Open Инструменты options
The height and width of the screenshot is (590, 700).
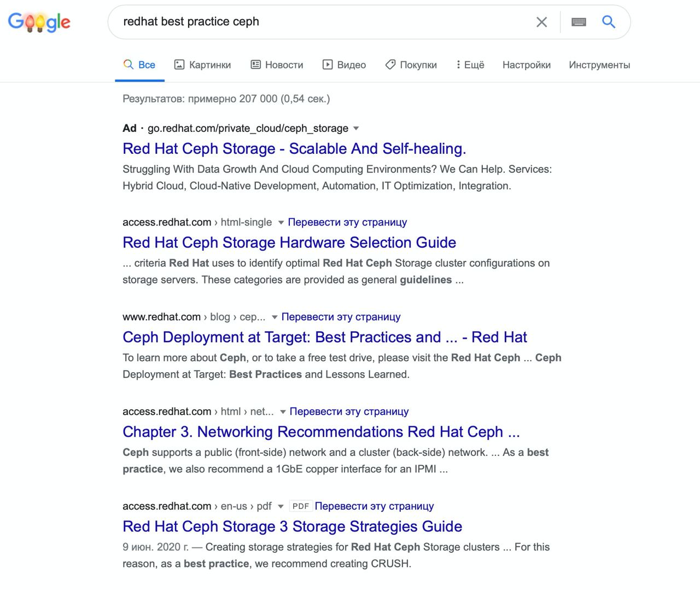[x=599, y=65]
